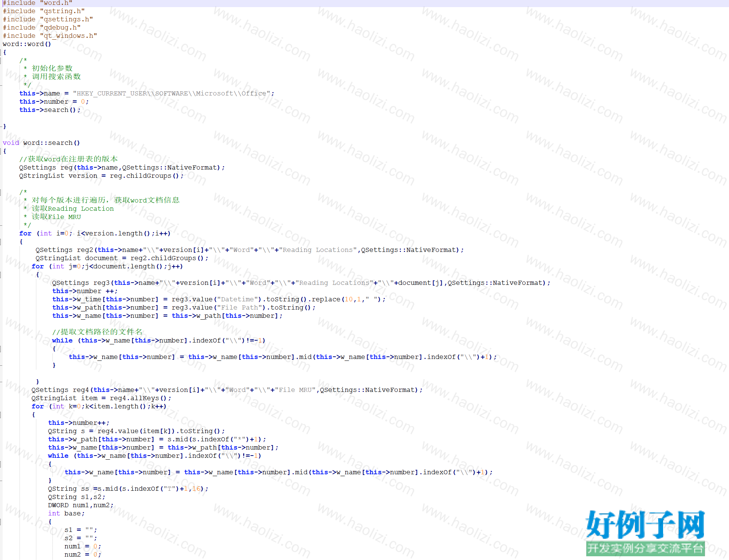Click the this->number ++; statement
729x560 pixels.
tap(85, 291)
